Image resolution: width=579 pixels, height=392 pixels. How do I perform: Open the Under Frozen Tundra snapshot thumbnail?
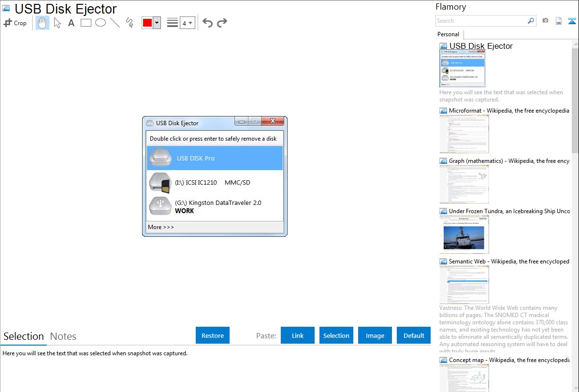pos(464,234)
